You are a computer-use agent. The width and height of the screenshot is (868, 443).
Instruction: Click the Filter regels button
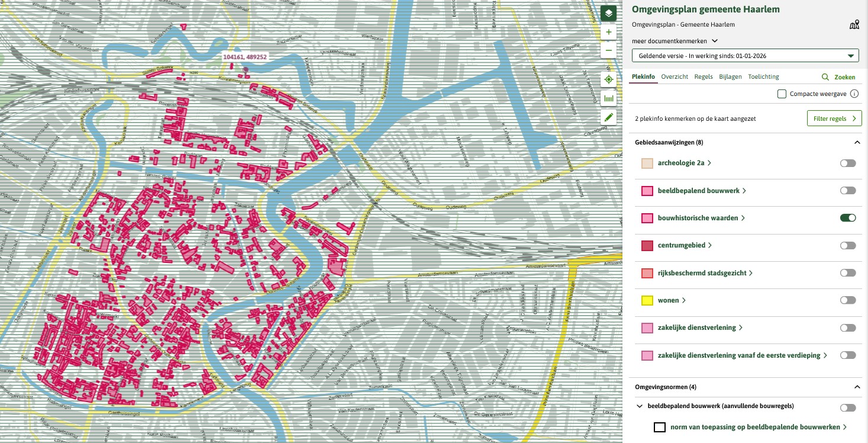click(x=834, y=118)
